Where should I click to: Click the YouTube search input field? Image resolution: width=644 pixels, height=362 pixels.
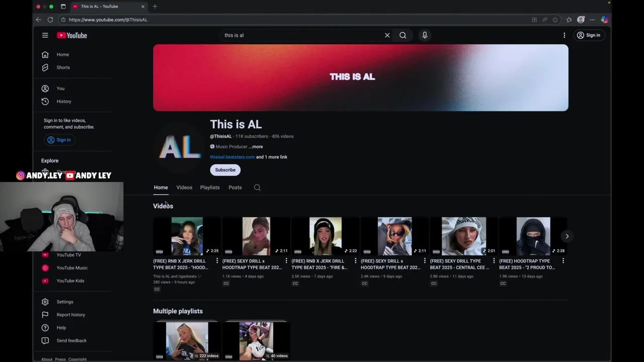click(302, 35)
